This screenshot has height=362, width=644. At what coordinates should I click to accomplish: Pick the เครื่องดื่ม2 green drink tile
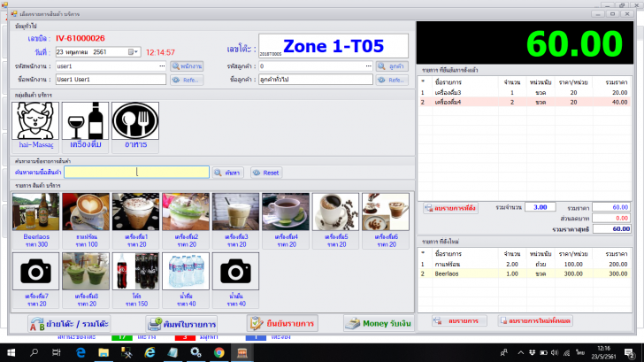(186, 220)
